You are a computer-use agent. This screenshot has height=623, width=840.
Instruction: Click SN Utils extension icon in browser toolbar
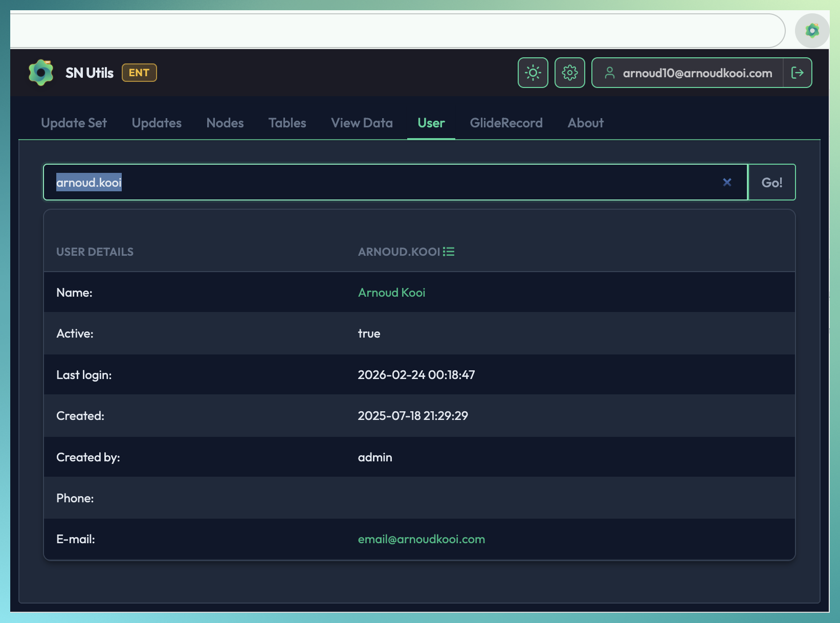click(x=811, y=31)
